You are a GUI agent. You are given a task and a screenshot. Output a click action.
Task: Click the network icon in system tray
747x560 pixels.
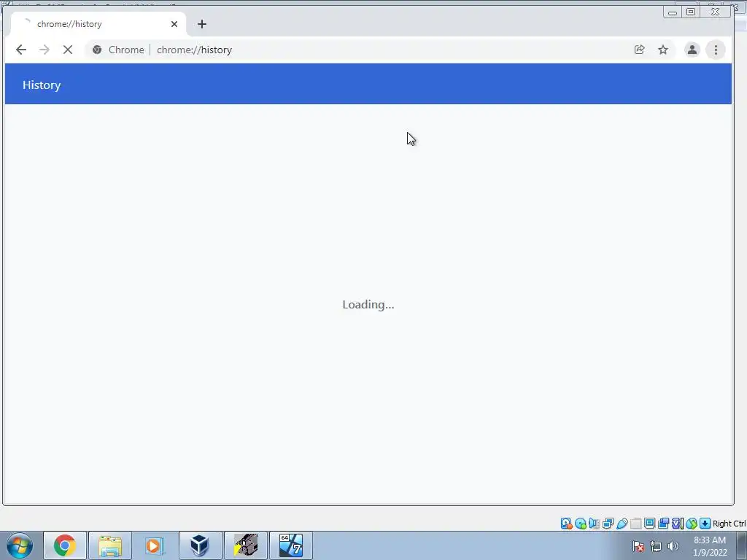tap(656, 546)
